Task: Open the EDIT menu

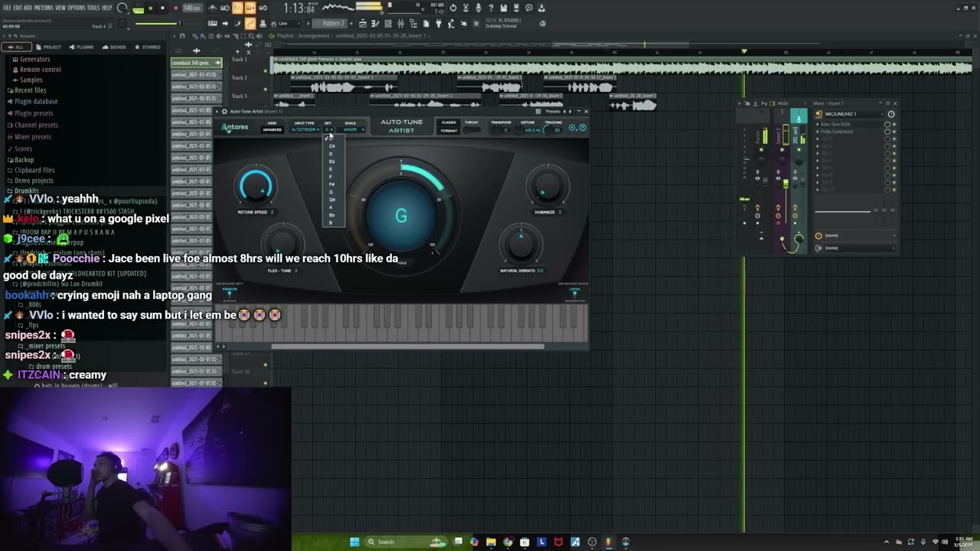Action: click(18, 8)
